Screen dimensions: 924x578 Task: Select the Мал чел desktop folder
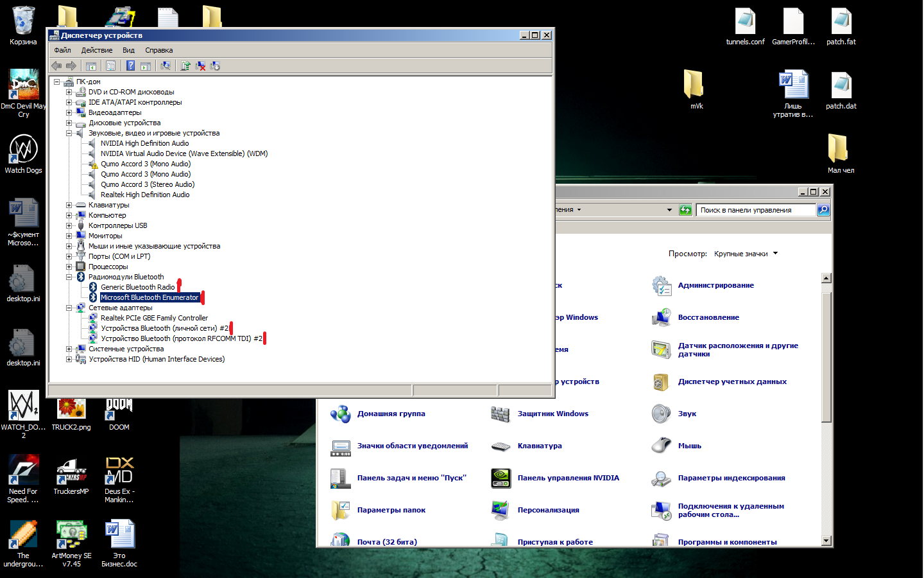pos(841,154)
